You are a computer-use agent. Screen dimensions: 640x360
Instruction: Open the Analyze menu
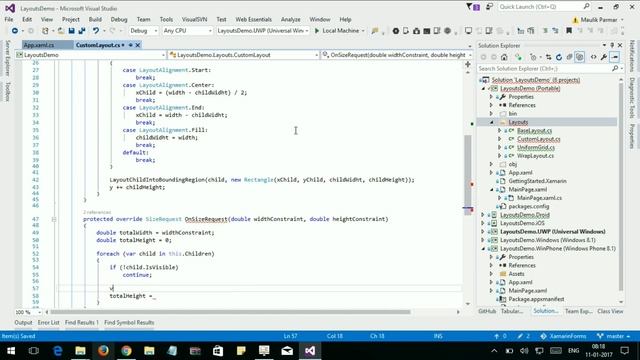[291, 19]
